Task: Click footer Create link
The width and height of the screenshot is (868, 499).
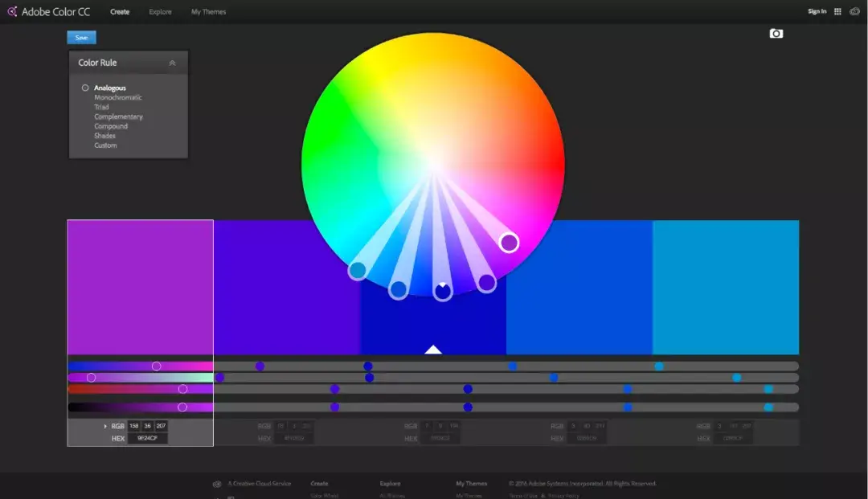Action: coord(319,484)
